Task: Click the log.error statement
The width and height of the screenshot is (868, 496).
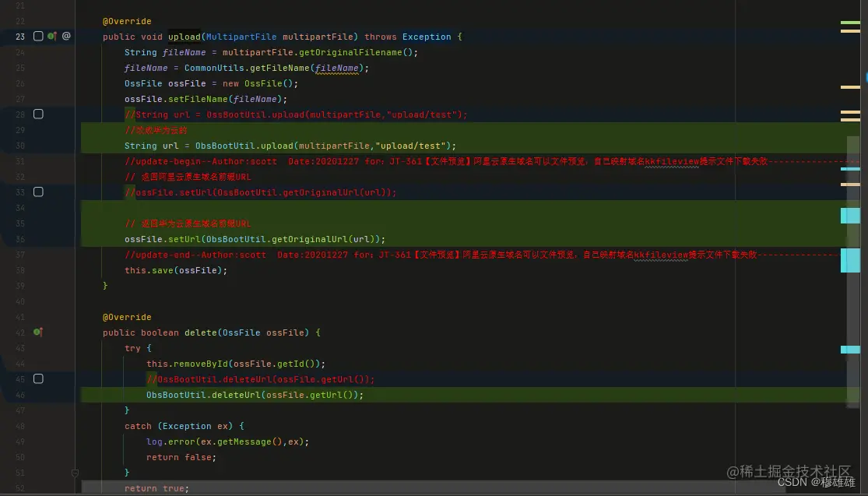Action: point(227,441)
